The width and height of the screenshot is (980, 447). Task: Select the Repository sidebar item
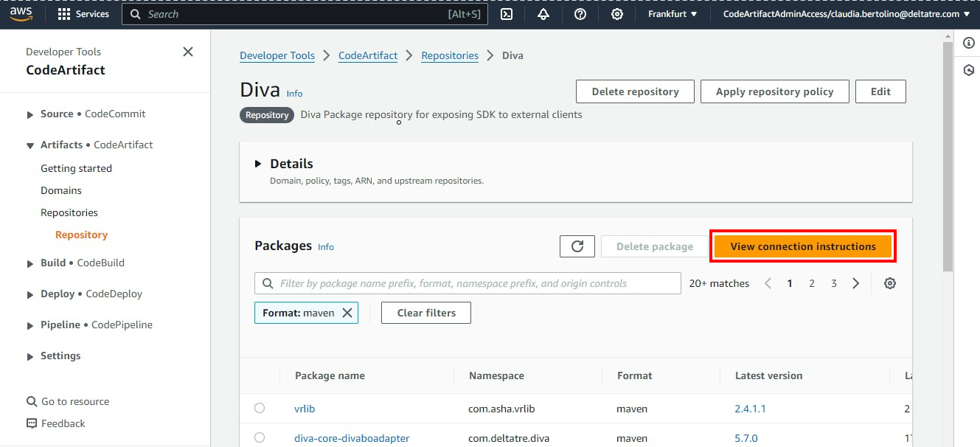81,235
